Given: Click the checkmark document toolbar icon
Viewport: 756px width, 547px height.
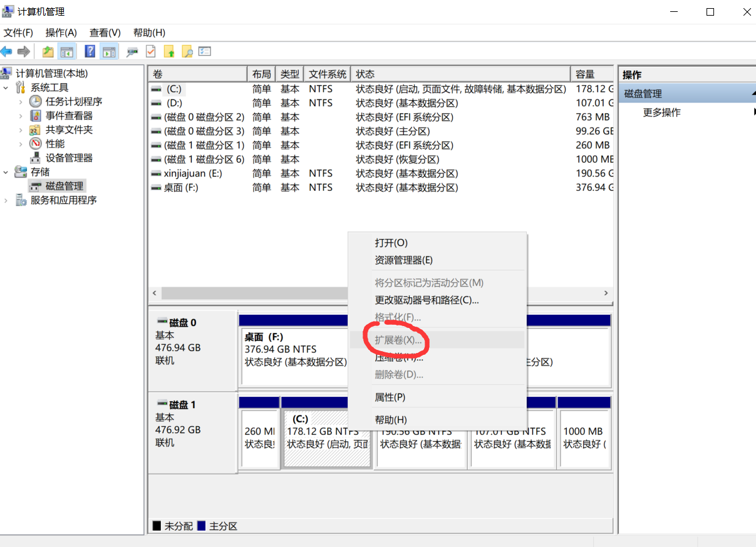Looking at the screenshot, I should tap(150, 51).
